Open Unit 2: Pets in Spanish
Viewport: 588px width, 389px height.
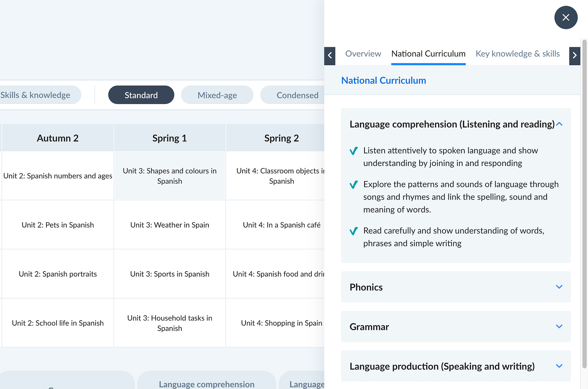pyautogui.click(x=58, y=225)
